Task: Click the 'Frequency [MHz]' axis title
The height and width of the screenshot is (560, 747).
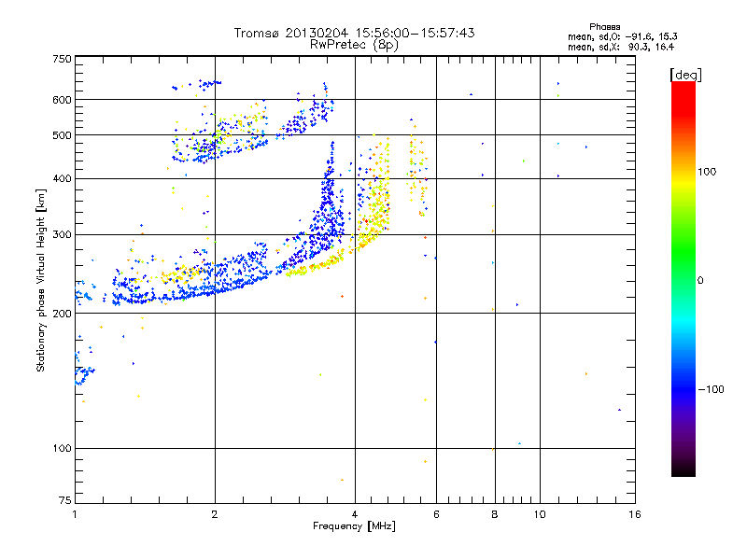Action: tap(355, 526)
